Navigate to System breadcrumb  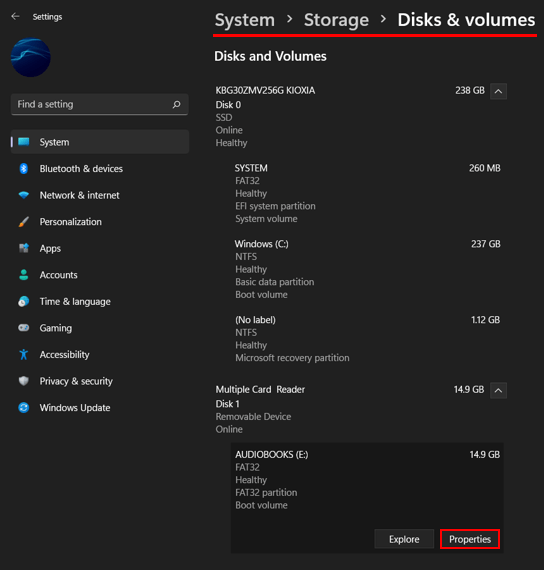click(245, 20)
